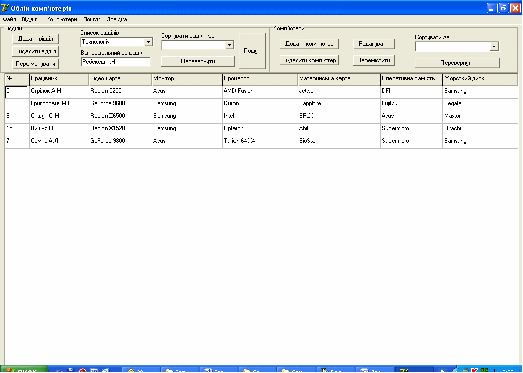
Task: Click the tall search button in left panel
Action: pyautogui.click(x=252, y=51)
